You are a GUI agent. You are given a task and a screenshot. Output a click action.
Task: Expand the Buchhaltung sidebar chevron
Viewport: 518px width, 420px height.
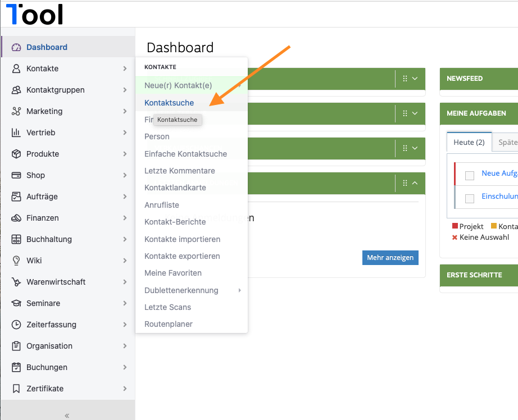tap(125, 239)
